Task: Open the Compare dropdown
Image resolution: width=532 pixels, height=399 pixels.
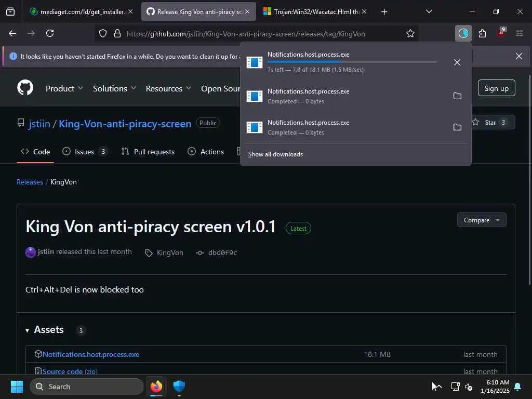Action: [482, 220]
